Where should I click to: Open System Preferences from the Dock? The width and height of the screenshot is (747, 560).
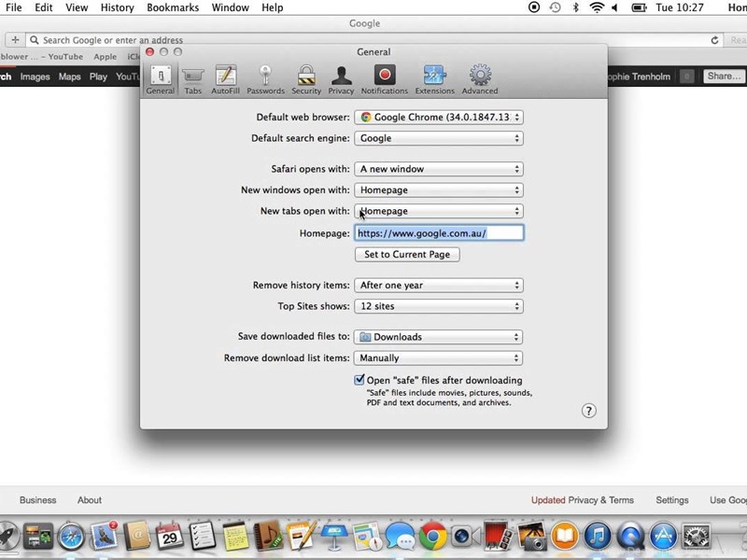coord(696,536)
